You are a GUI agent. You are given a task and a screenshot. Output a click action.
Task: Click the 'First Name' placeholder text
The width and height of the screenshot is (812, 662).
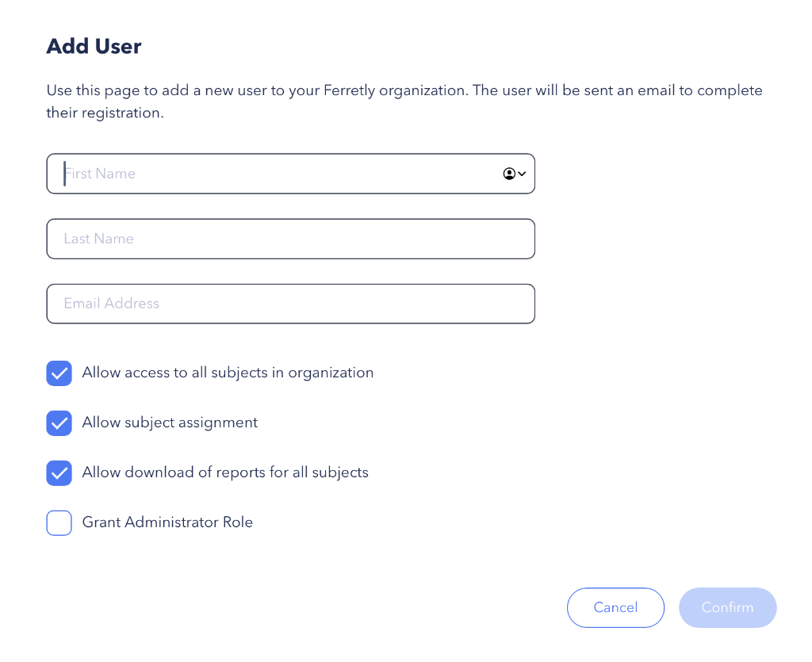coord(100,174)
